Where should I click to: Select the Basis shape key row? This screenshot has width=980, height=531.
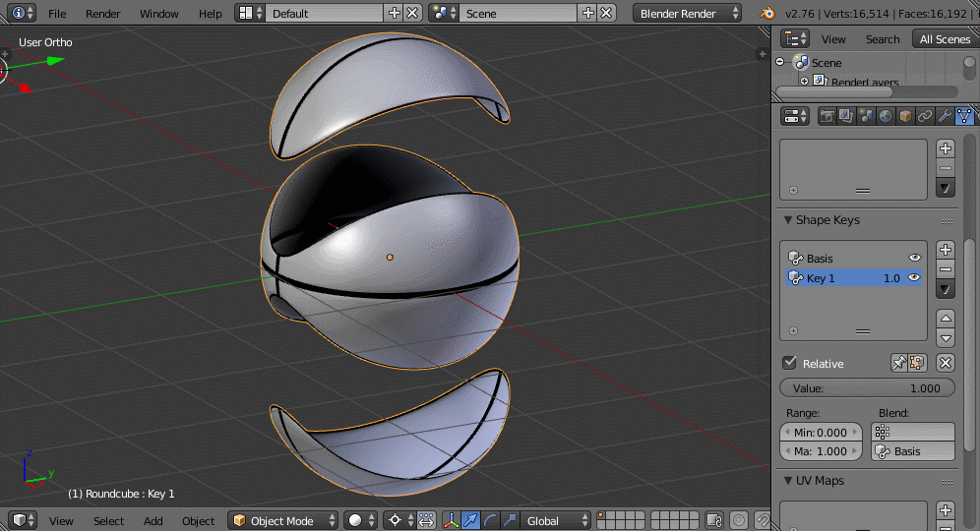(x=854, y=258)
